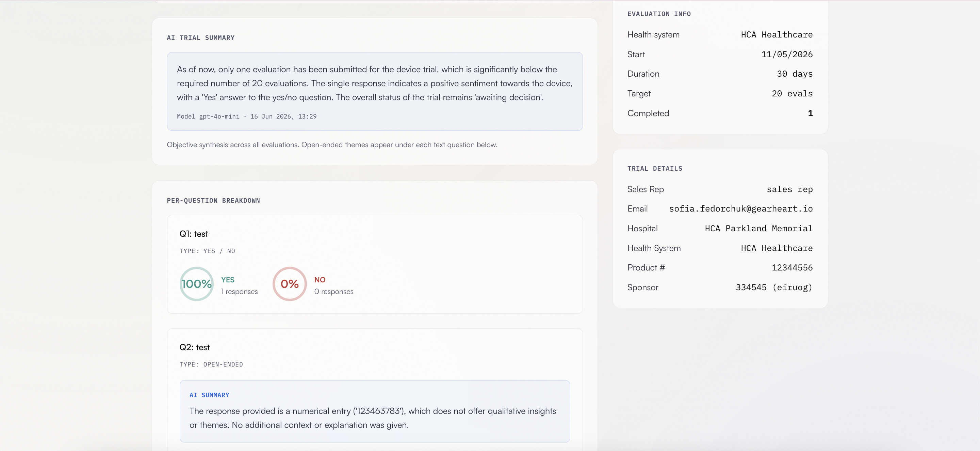Click the 'TYPE: YES / NO' label
The image size is (980, 451).
coord(207,251)
